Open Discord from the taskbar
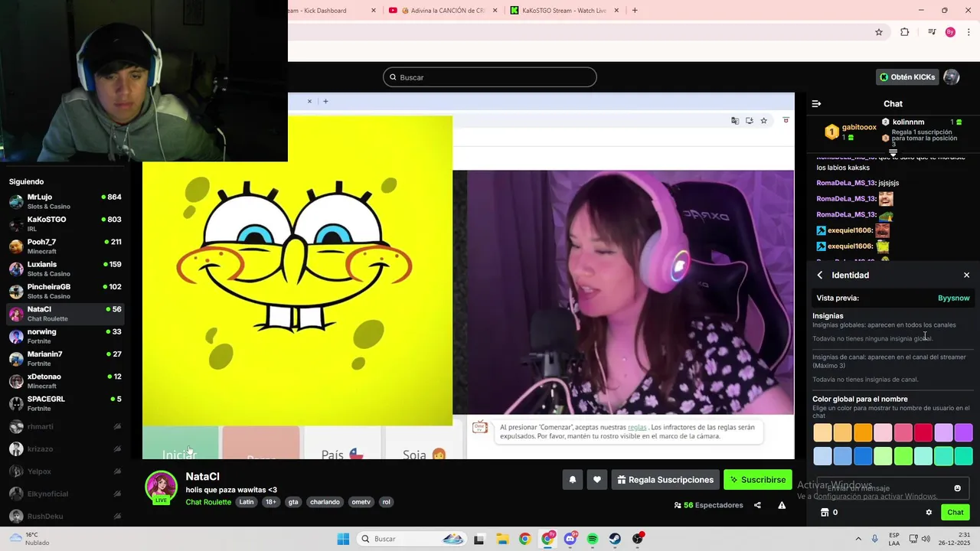980x551 pixels. 570,539
